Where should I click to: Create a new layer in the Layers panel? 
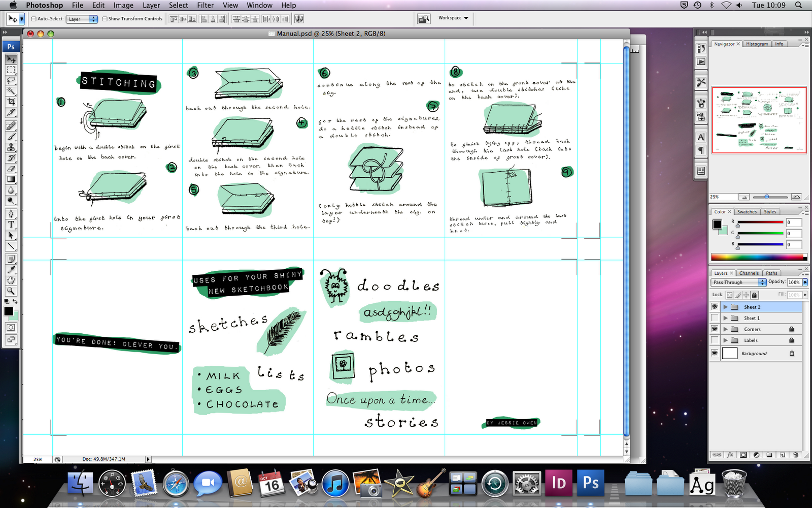782,455
